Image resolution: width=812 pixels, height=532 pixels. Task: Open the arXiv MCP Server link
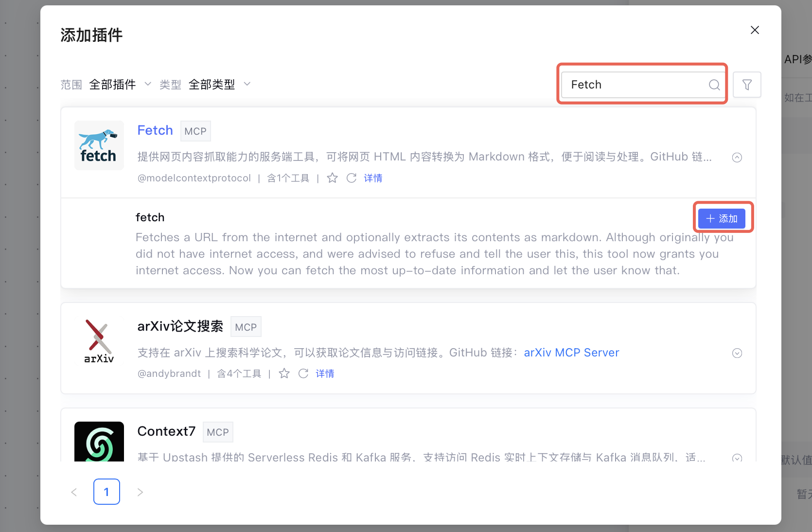point(571,353)
